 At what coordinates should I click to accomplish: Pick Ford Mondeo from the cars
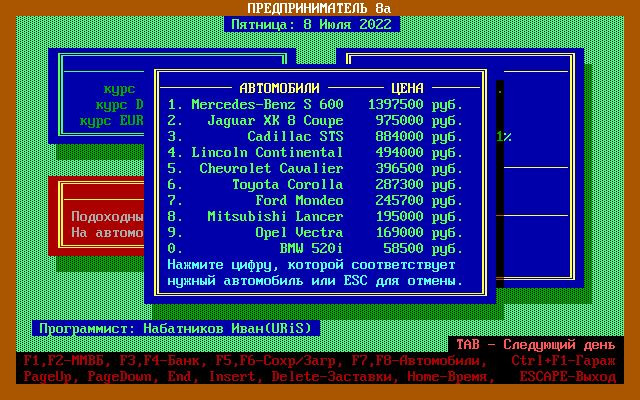coord(315,200)
